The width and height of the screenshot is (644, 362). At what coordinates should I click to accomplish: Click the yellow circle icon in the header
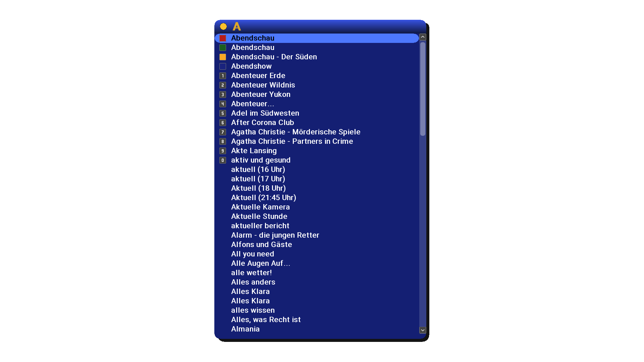point(223,26)
